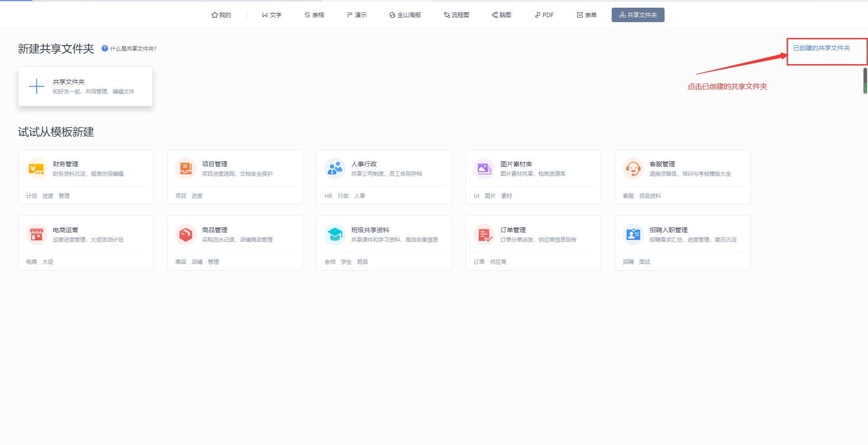Click the 老师 tag

330,262
